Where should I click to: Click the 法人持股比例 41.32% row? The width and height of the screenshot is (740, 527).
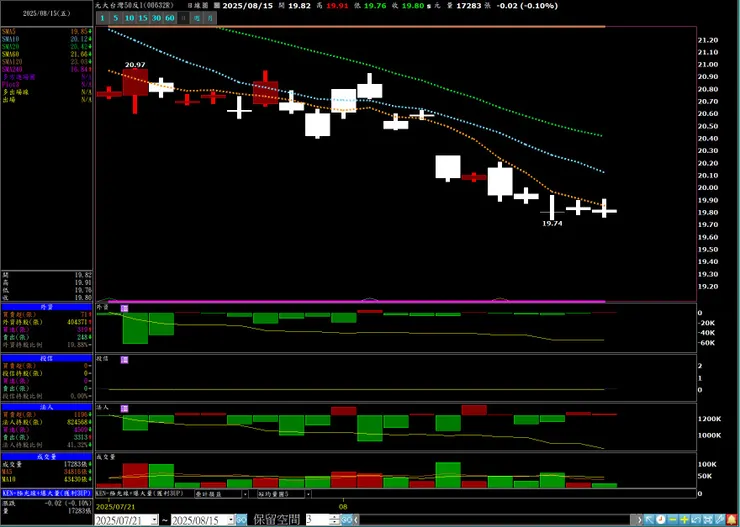(47, 445)
